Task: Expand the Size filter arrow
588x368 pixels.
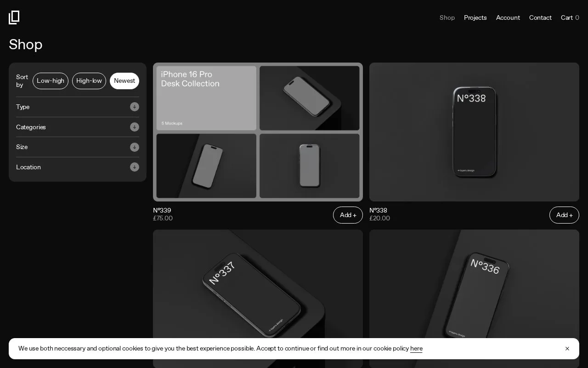Action: [x=135, y=147]
